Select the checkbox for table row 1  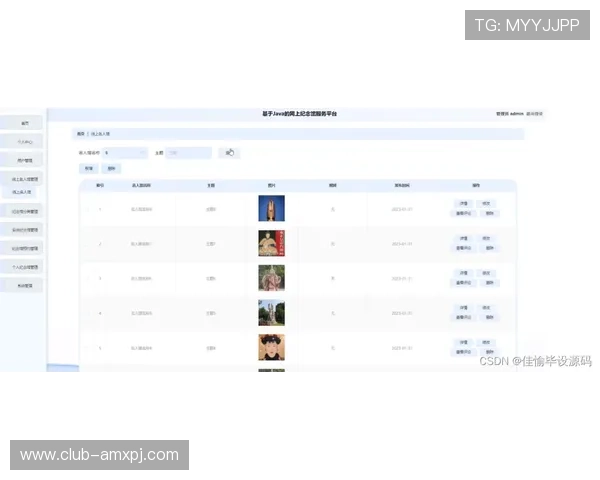[86, 209]
